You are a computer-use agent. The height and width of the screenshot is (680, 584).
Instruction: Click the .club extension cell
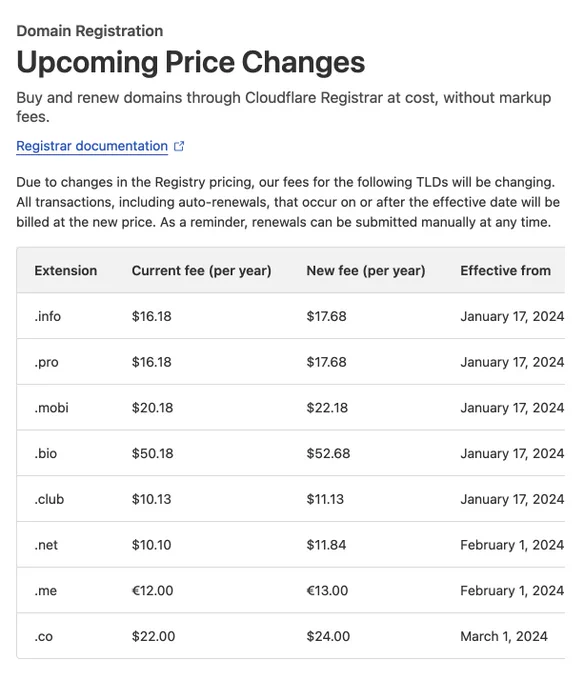pos(49,499)
